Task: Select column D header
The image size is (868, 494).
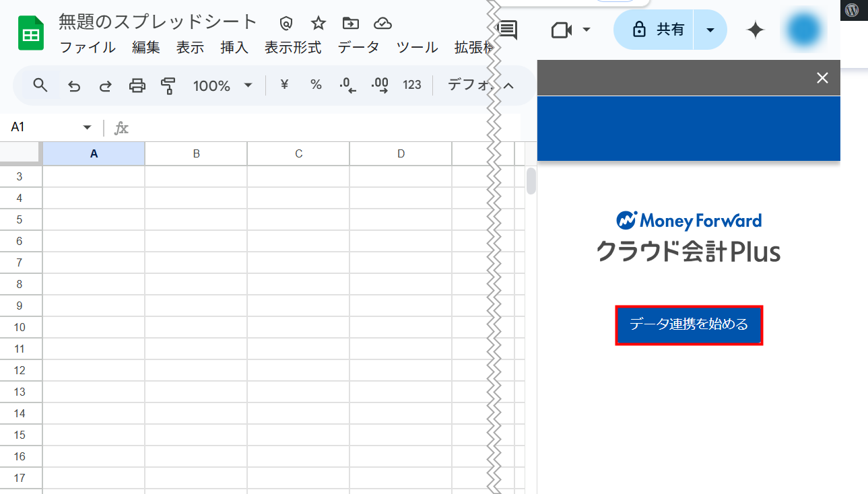Action: point(401,153)
